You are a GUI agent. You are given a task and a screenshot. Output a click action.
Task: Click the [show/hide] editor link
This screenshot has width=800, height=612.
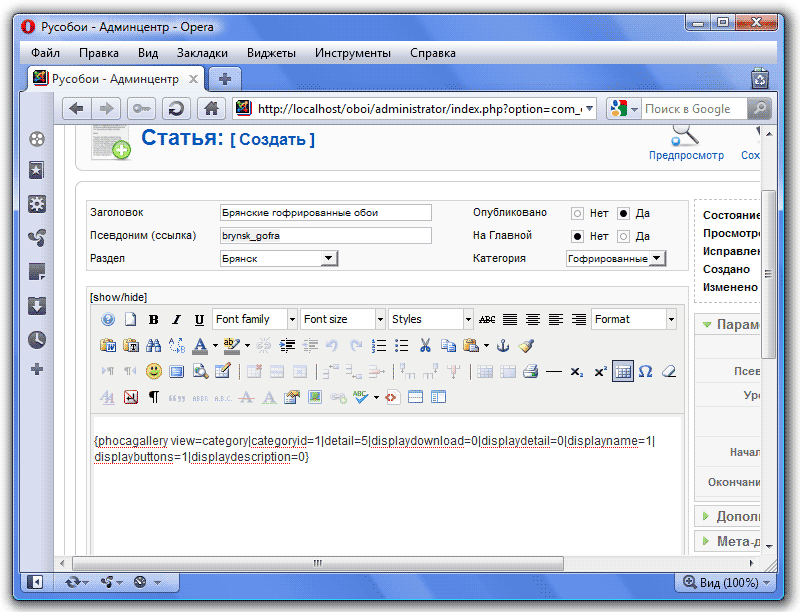pyautogui.click(x=118, y=297)
